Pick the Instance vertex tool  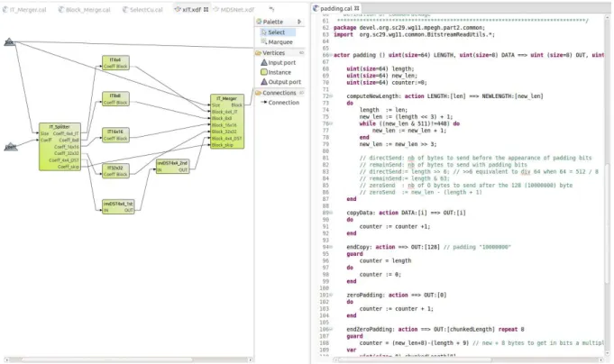[x=276, y=72]
